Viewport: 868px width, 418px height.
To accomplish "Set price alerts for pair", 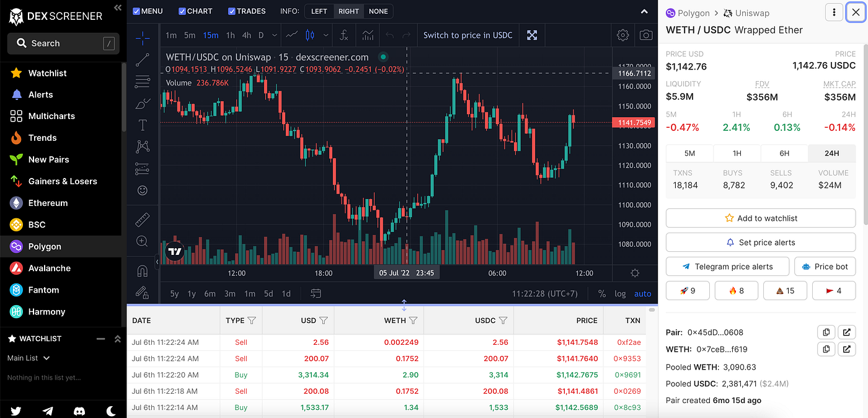I will [761, 242].
